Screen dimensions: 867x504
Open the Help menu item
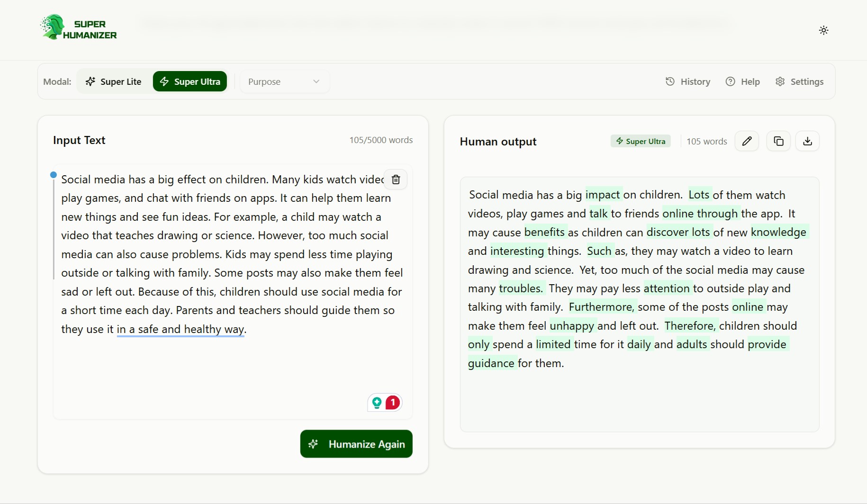click(742, 81)
